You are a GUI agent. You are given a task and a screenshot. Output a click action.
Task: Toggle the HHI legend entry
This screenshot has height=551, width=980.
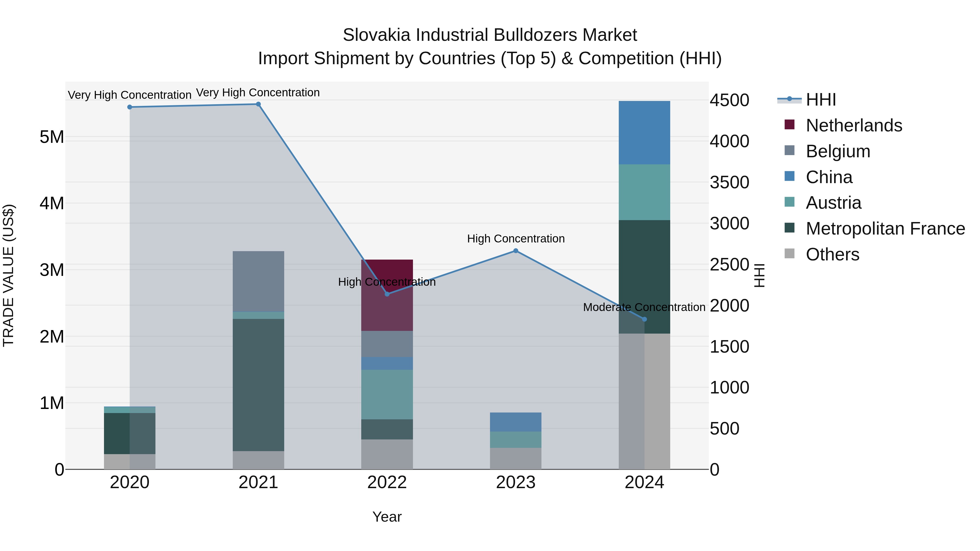(807, 100)
